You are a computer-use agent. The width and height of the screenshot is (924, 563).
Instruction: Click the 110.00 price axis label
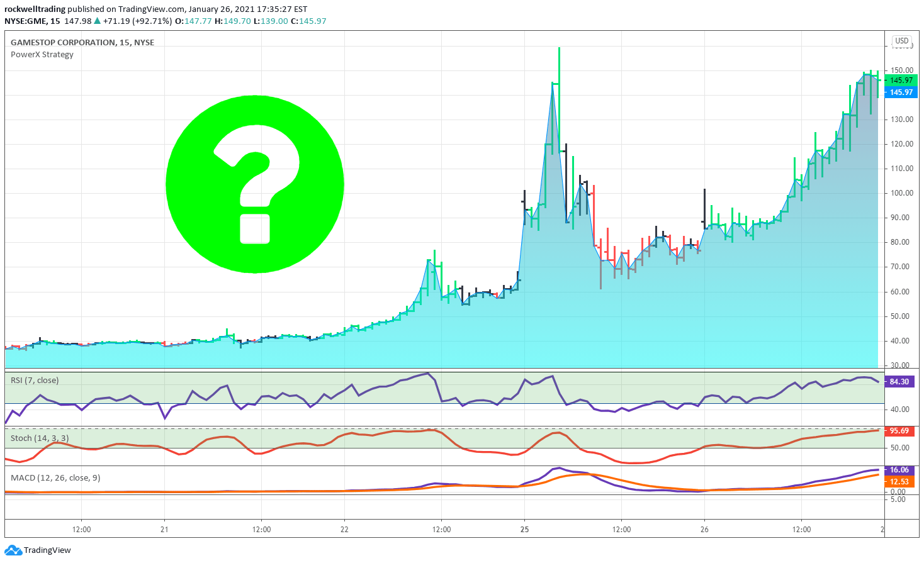[x=902, y=169]
